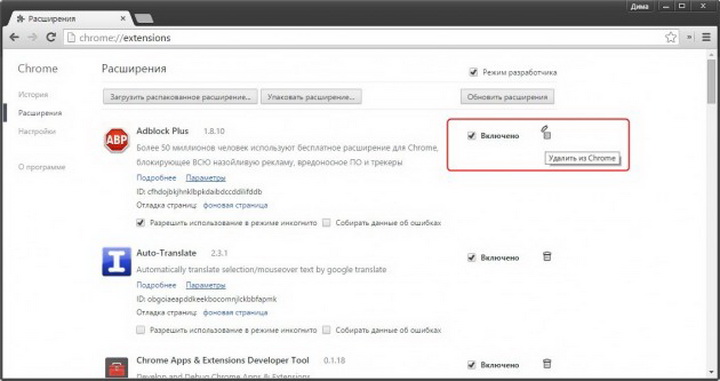Click Adblock Plus ID text
The width and height of the screenshot is (720, 381).
point(199,191)
